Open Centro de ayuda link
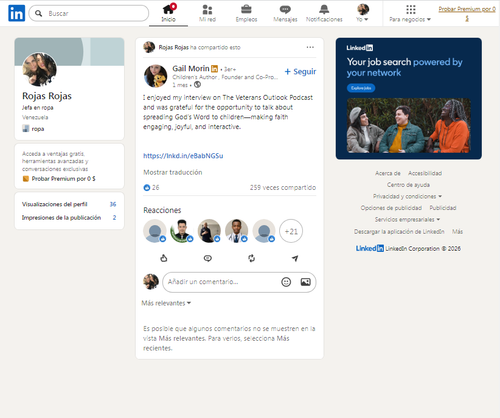 pos(408,185)
